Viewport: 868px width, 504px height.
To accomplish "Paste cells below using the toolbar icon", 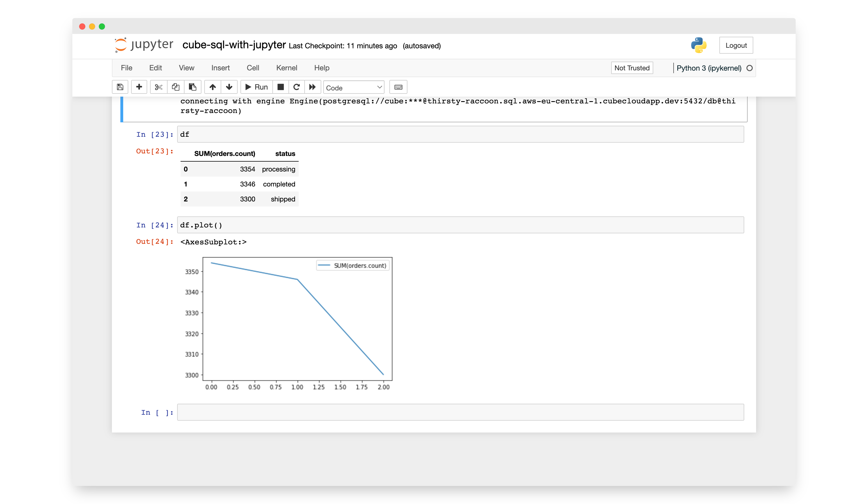I will [x=192, y=87].
